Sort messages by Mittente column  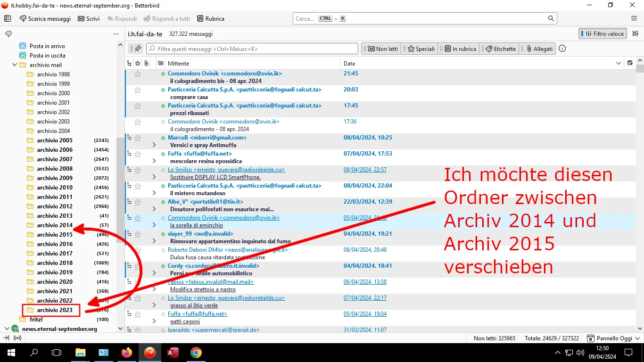[x=253, y=63]
